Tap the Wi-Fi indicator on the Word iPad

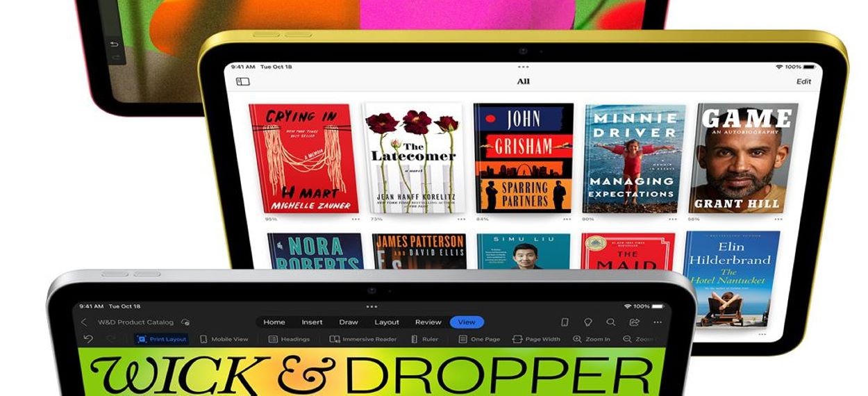pos(627,306)
